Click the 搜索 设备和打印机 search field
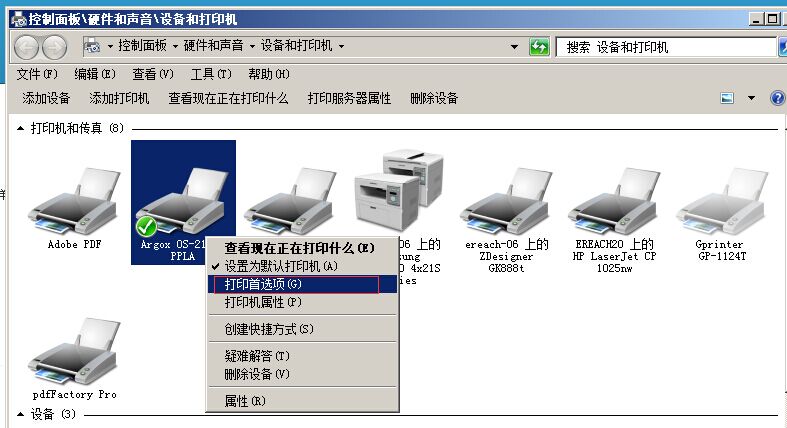 666,47
